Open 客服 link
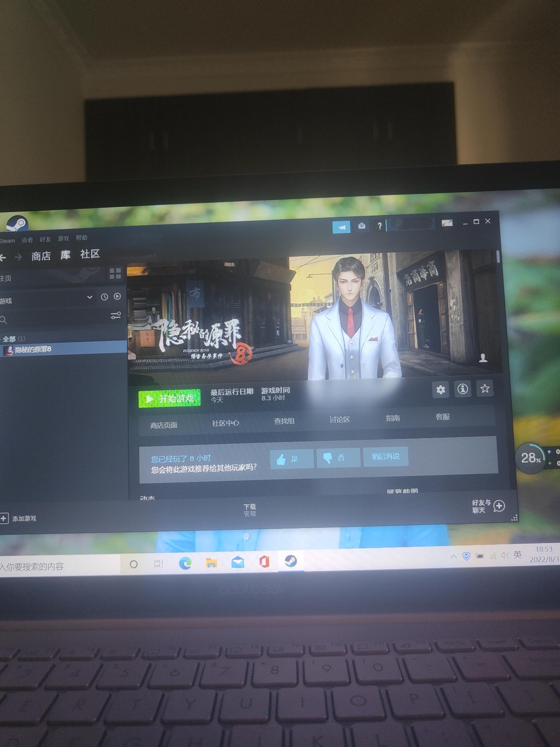Image resolution: width=560 pixels, height=747 pixels. 442,417
